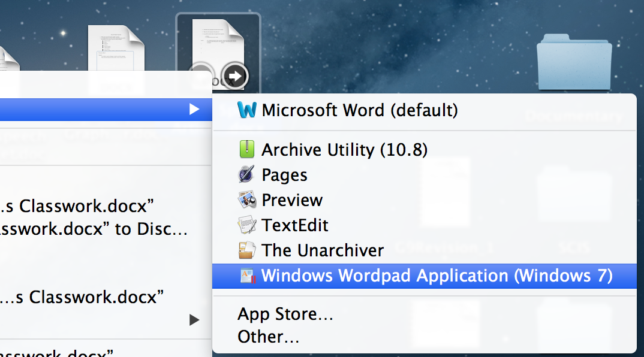The image size is (644, 357).
Task: Choose Microsoft Word (default) from submenu
Action: click(425, 110)
